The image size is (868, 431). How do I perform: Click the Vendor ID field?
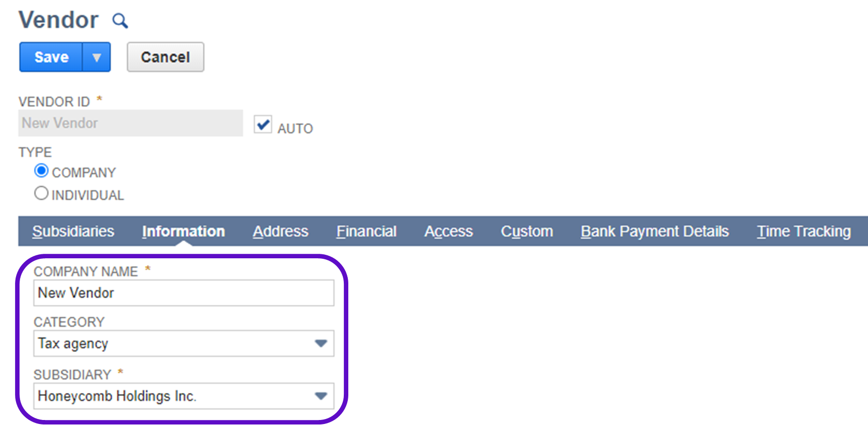[x=130, y=123]
